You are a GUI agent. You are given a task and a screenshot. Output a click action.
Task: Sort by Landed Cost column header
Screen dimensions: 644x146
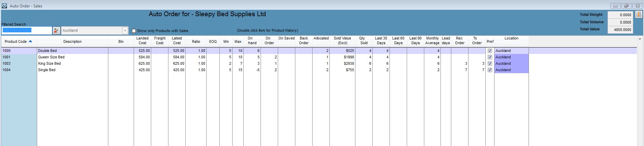(142, 40)
